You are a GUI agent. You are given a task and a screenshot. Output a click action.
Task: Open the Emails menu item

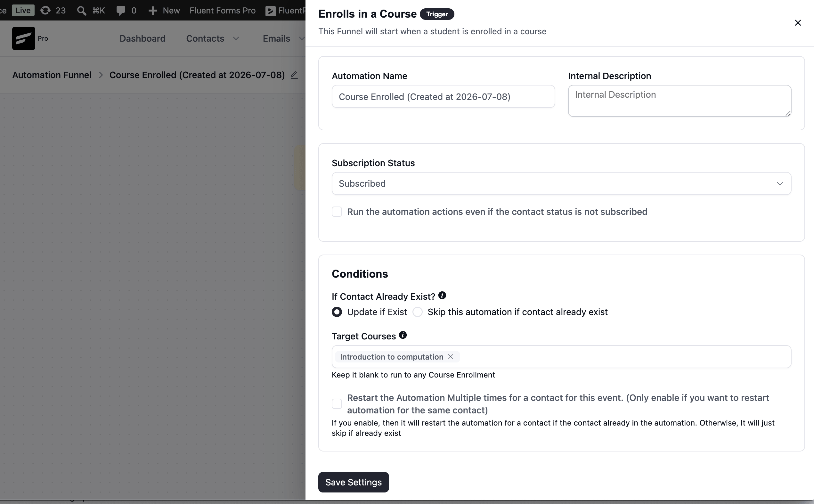pyautogui.click(x=276, y=39)
